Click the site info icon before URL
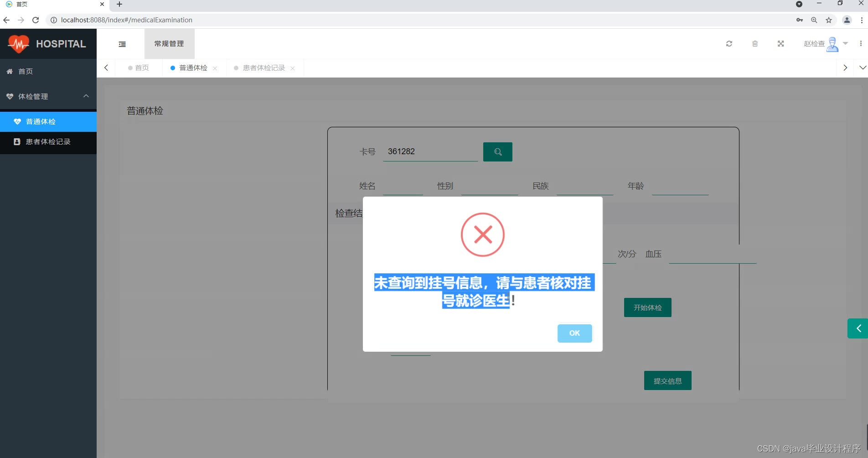The image size is (868, 458). [x=53, y=20]
